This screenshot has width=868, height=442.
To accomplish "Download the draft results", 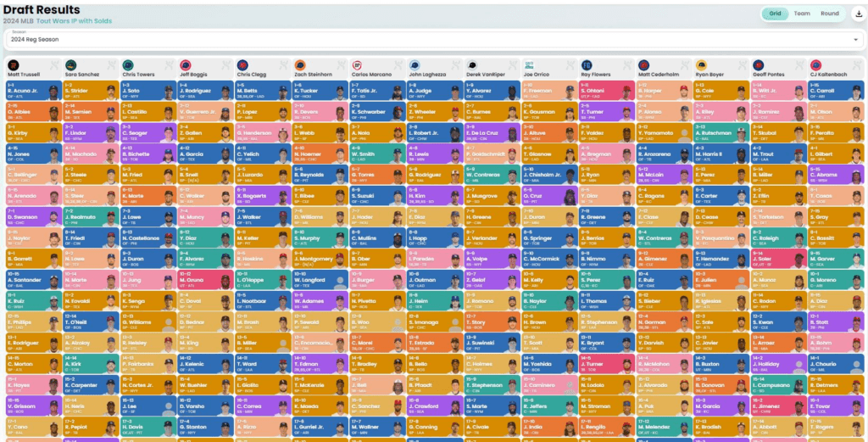I will point(856,14).
